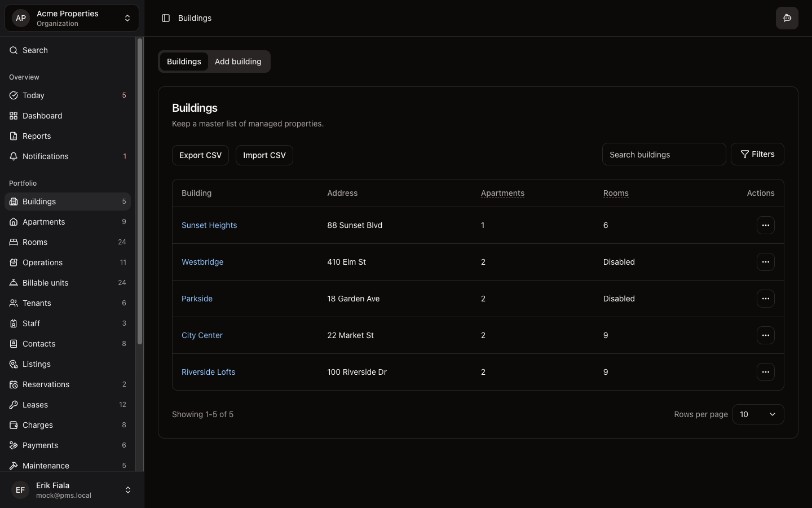The width and height of the screenshot is (812, 508).
Task: Switch to Add building tab
Action: click(238, 62)
